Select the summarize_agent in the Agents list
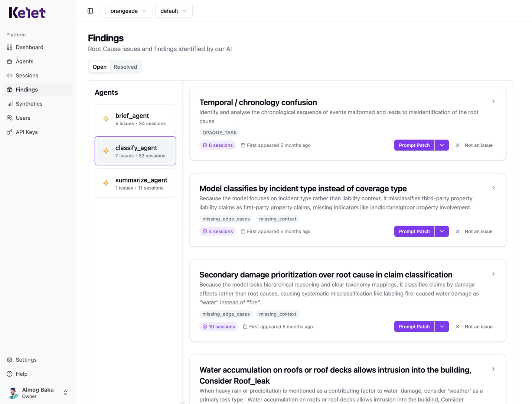Screen dimensions: 532x404 tap(135, 183)
